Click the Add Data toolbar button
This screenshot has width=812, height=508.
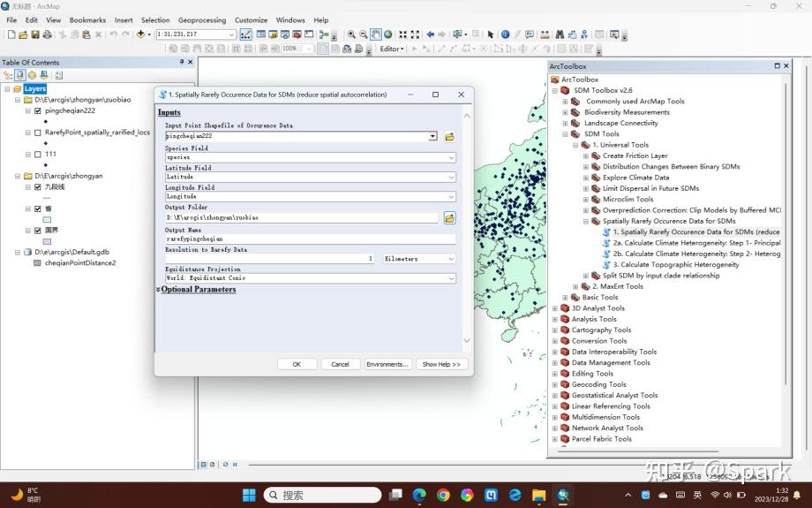[140, 34]
